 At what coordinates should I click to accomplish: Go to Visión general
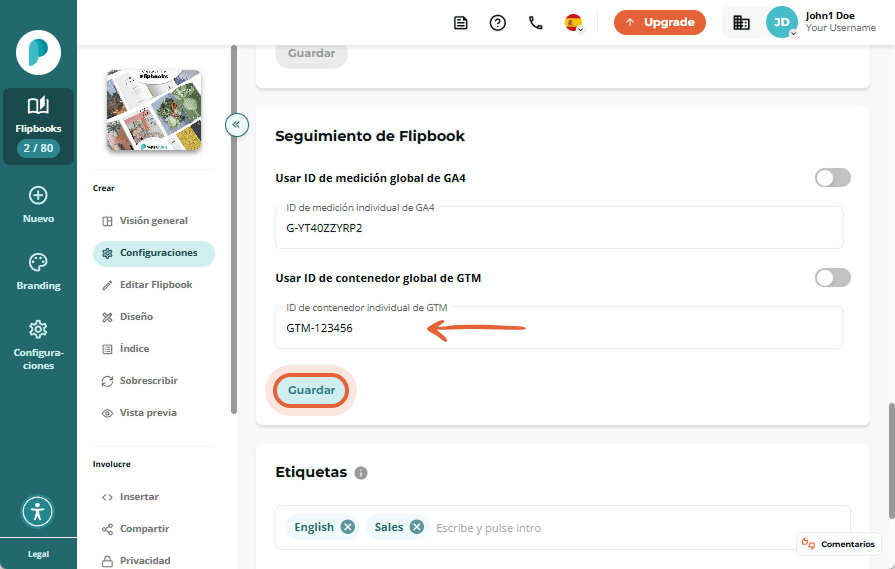click(x=154, y=221)
